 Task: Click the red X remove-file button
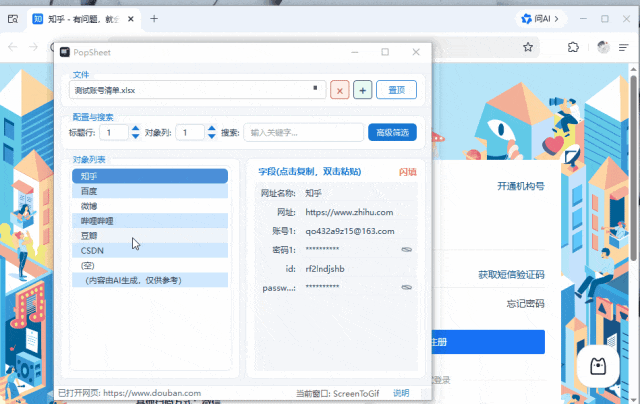pos(340,90)
